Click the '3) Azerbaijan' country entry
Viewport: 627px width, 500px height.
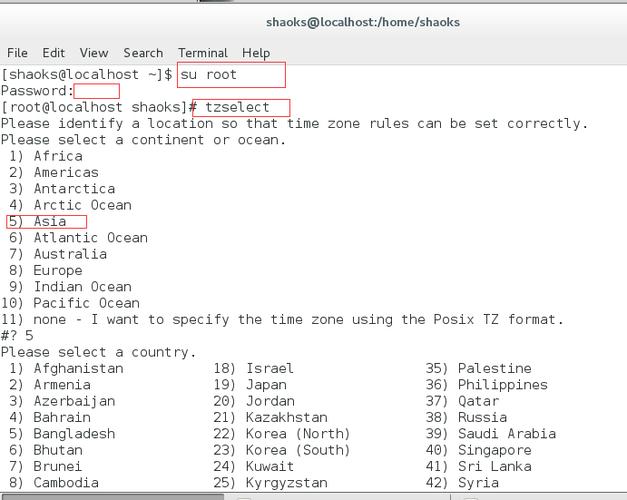[62, 401]
